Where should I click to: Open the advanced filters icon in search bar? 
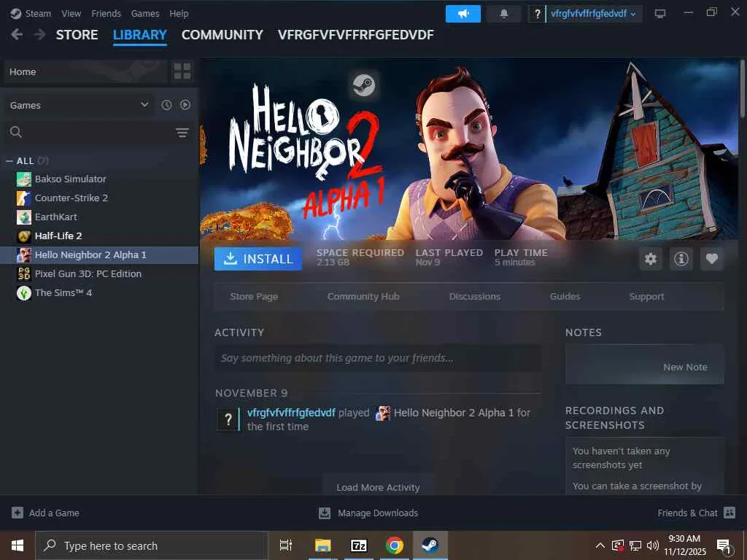[x=182, y=132]
